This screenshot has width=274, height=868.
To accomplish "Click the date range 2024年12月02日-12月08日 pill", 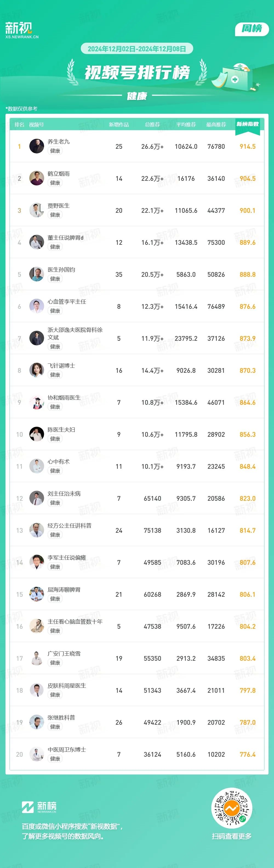I will (137, 49).
